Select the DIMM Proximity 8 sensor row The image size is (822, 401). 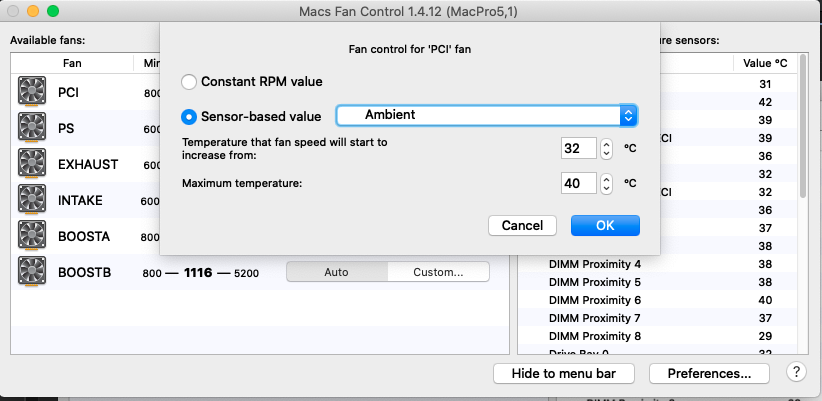(658, 335)
